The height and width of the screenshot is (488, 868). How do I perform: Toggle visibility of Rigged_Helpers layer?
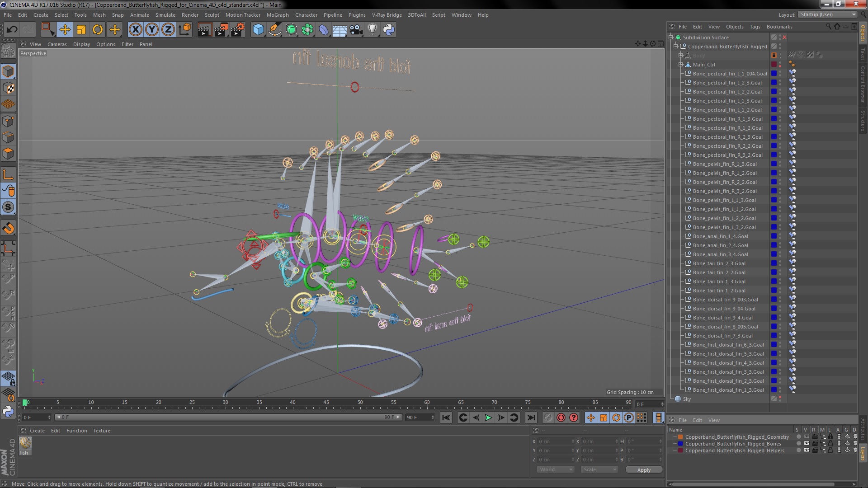(x=807, y=450)
